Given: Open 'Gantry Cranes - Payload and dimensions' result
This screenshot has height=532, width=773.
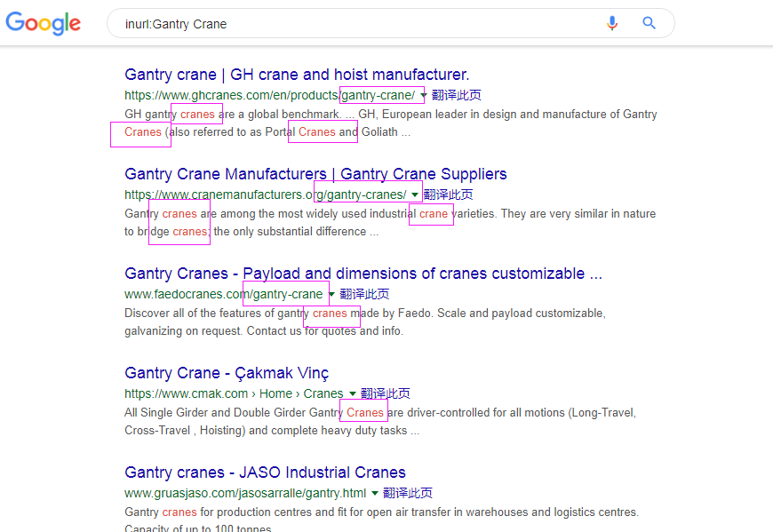Looking at the screenshot, I should pos(363,274).
